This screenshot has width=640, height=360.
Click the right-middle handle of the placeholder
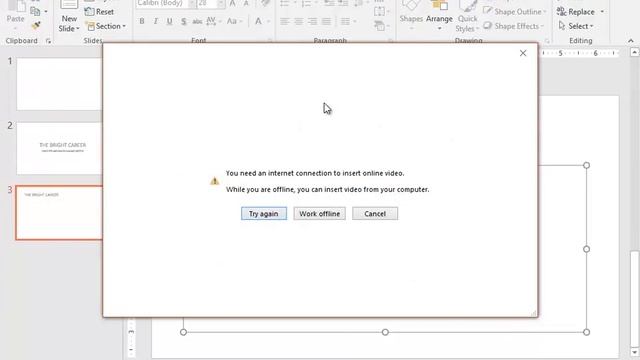[587, 249]
